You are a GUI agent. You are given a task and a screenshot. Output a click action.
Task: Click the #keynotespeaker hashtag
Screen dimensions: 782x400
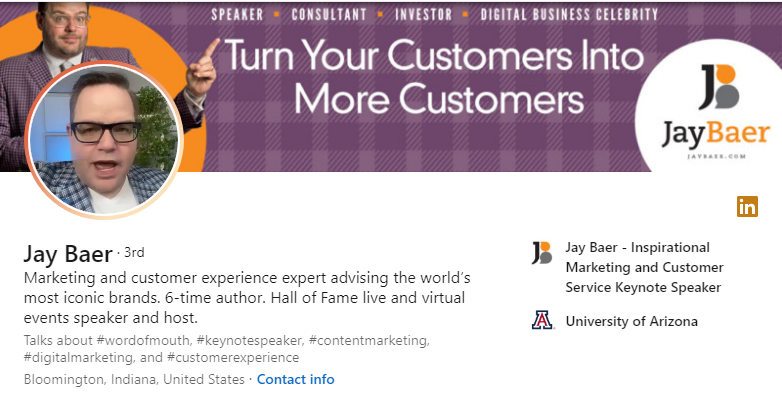(x=250, y=340)
